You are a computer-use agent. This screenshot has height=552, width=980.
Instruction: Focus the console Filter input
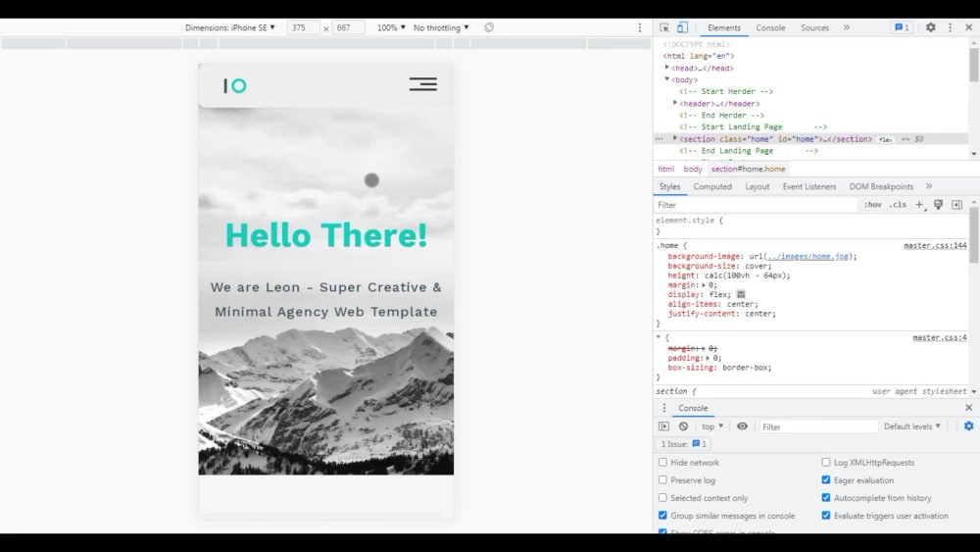point(817,427)
